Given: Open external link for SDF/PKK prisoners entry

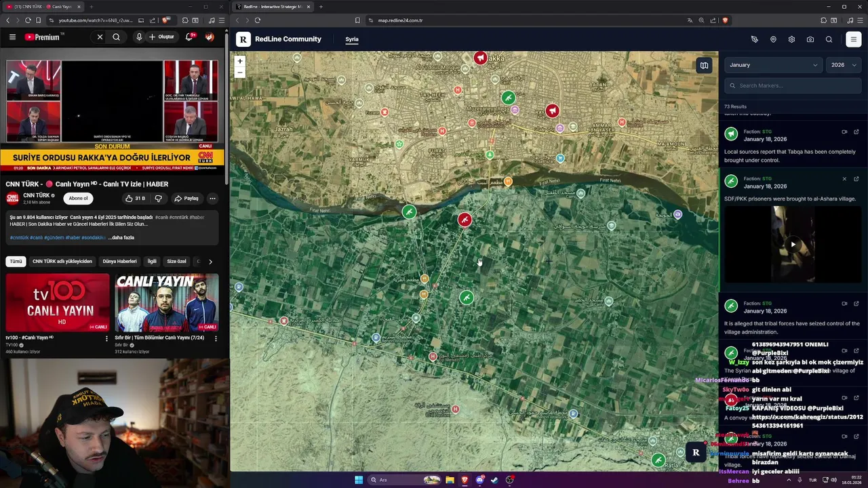Looking at the screenshot, I should click(x=856, y=179).
